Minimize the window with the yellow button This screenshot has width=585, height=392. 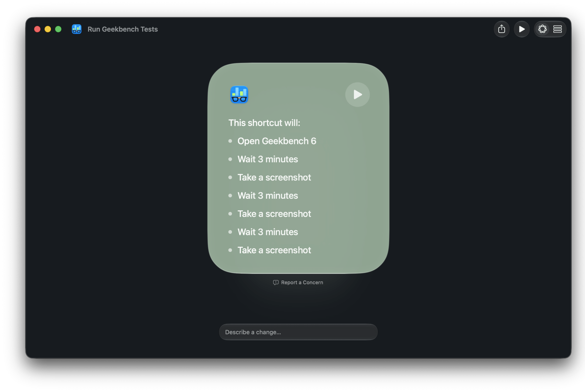[48, 29]
